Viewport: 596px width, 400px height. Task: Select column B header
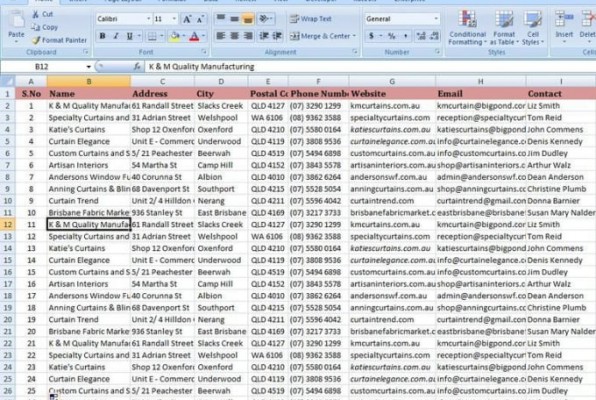pos(88,81)
